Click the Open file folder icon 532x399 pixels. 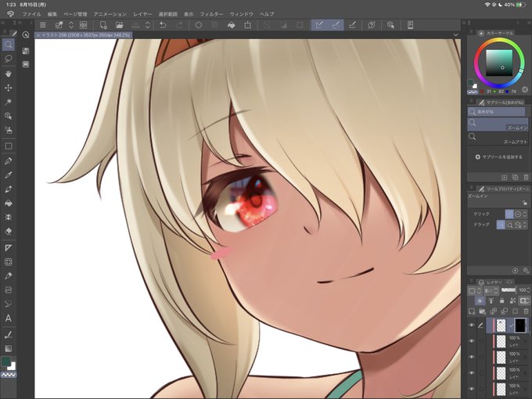119,25
